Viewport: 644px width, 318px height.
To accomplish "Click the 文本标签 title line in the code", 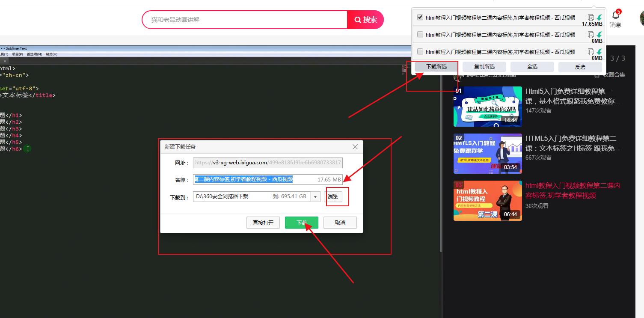I will (x=28, y=95).
